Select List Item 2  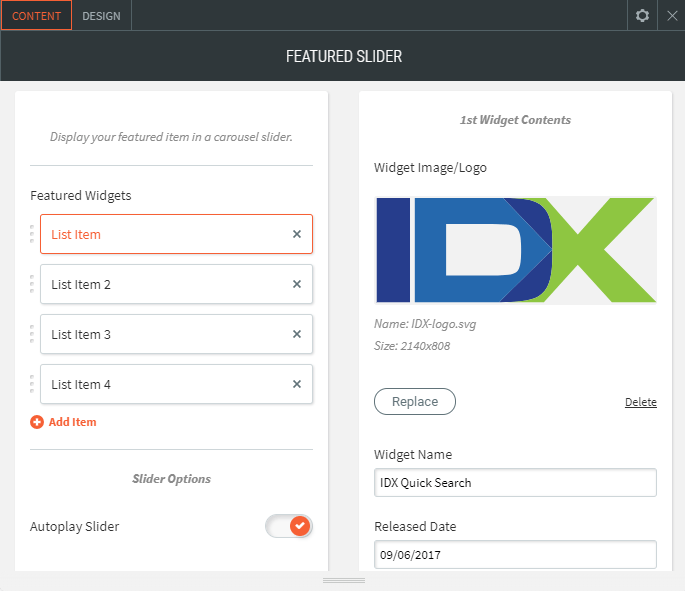coord(176,284)
